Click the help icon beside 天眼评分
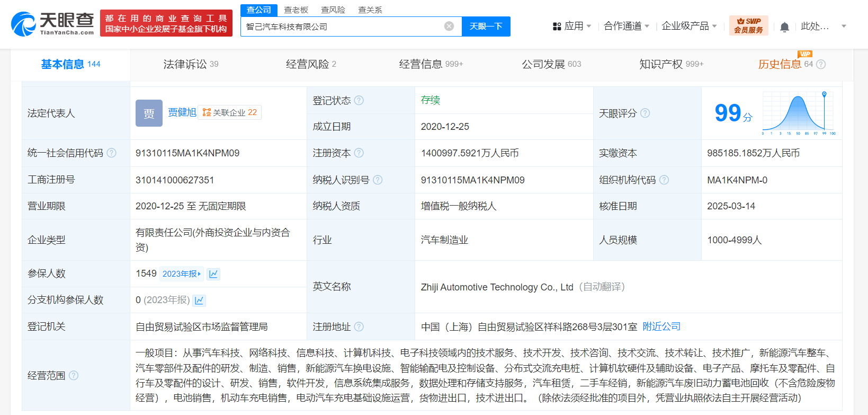 645,113
